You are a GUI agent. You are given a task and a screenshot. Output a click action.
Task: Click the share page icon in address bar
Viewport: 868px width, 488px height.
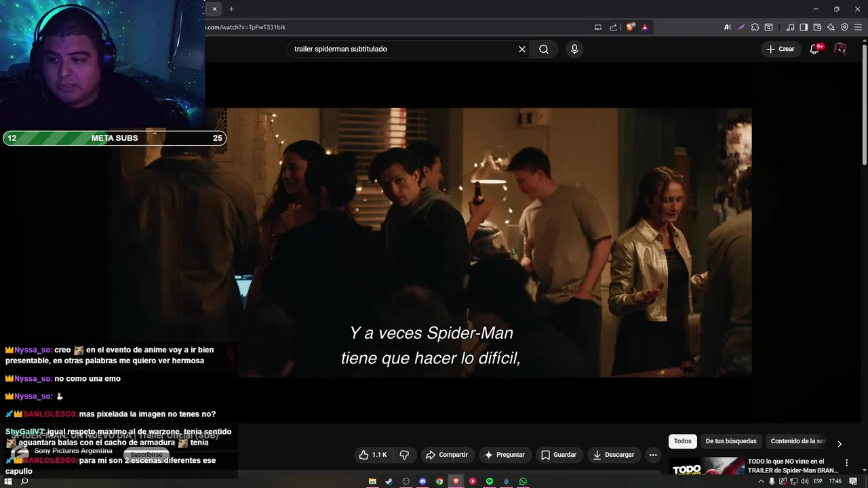tap(614, 27)
